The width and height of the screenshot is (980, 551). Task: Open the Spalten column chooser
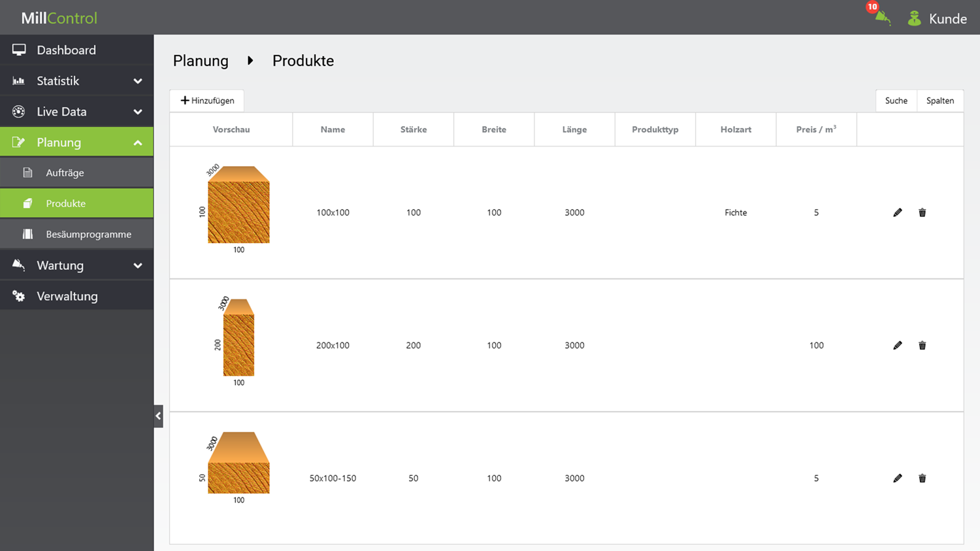tap(939, 101)
